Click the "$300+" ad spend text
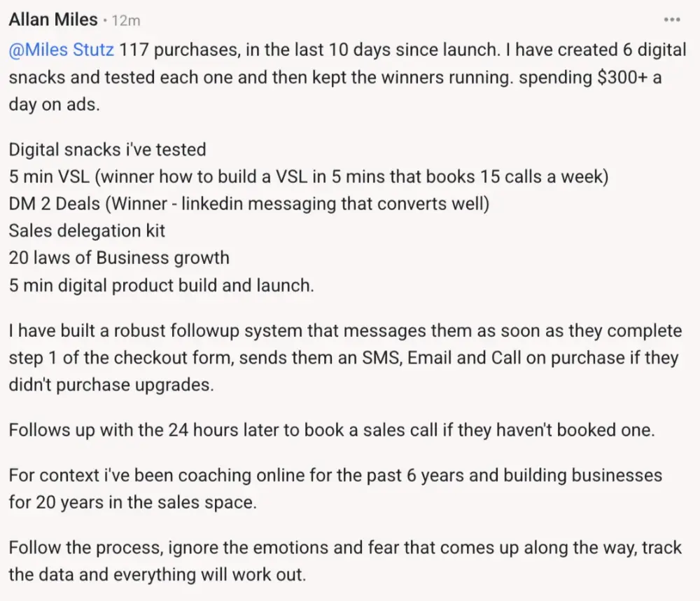The height and width of the screenshot is (601, 700). [614, 77]
